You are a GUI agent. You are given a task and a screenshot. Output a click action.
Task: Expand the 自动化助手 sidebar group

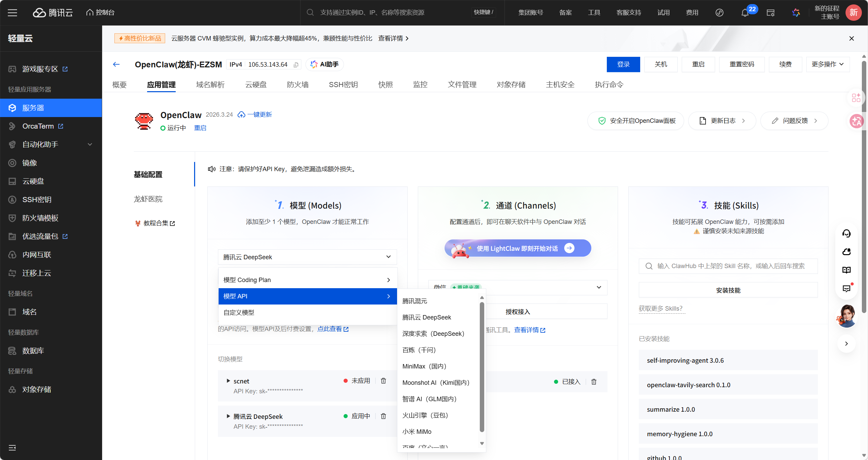tap(51, 145)
